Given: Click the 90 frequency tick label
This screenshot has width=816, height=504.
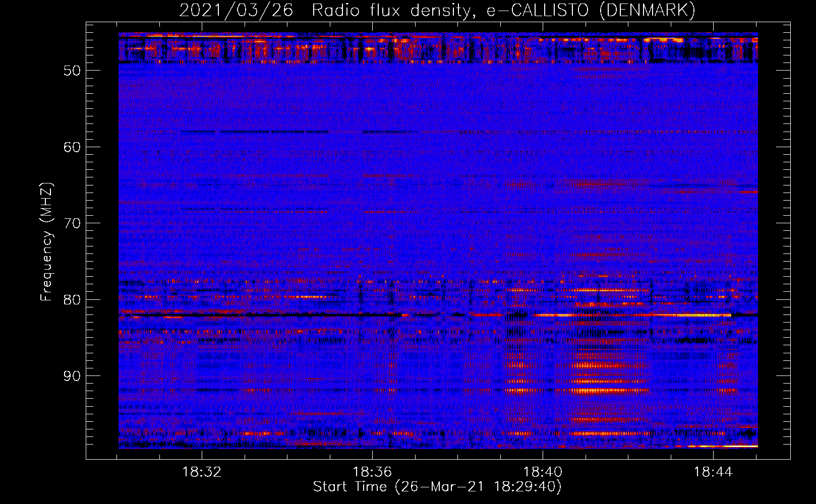Looking at the screenshot, I should coord(72,376).
